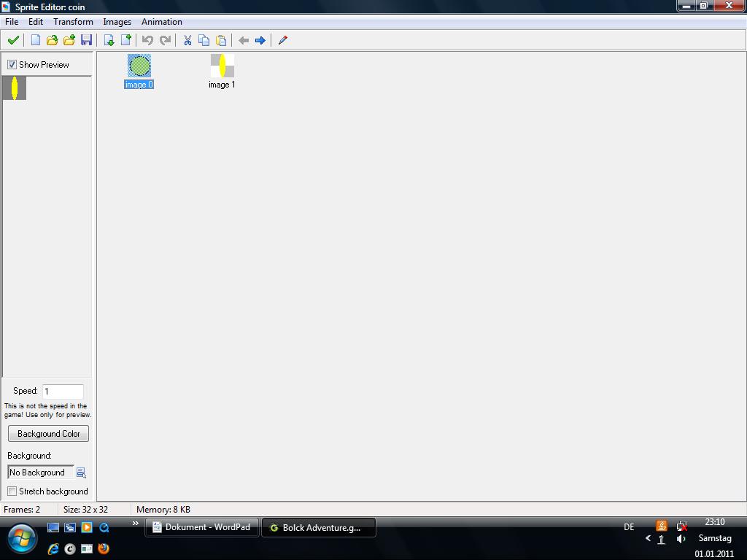Open the background picker next to No Background

pyautogui.click(x=81, y=472)
